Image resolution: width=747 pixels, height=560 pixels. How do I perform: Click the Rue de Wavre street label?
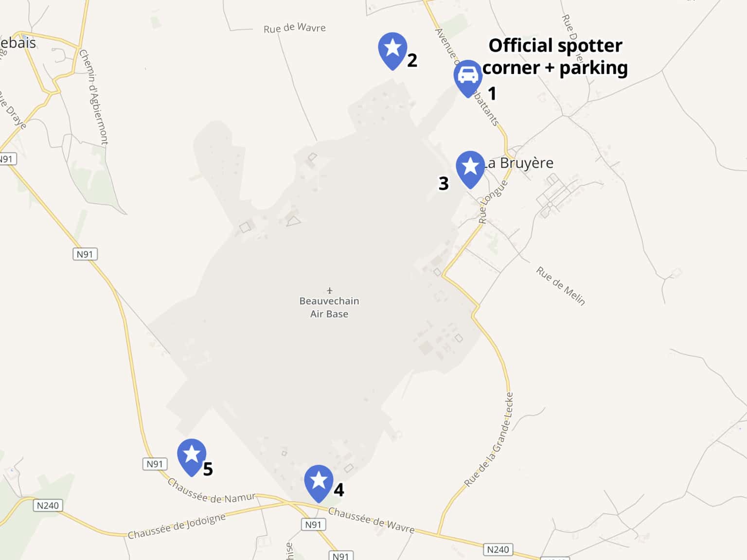click(x=295, y=28)
